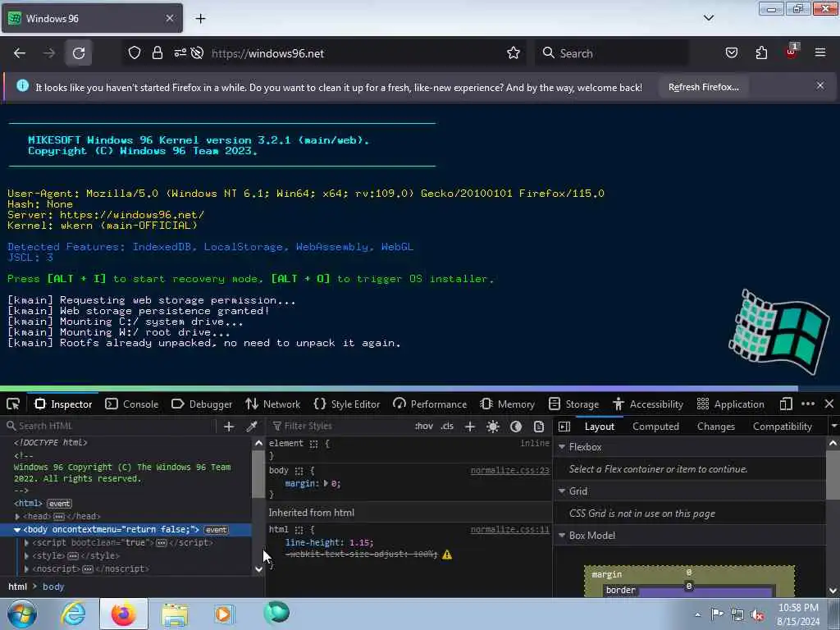The width and height of the screenshot is (840, 630).
Task: Select the Changes sidebar tab
Action: point(715,427)
